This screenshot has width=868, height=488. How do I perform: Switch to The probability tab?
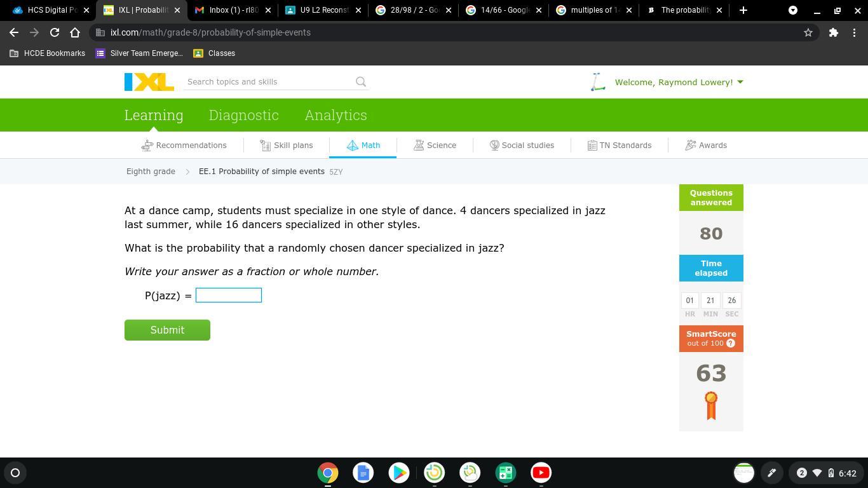[684, 10]
